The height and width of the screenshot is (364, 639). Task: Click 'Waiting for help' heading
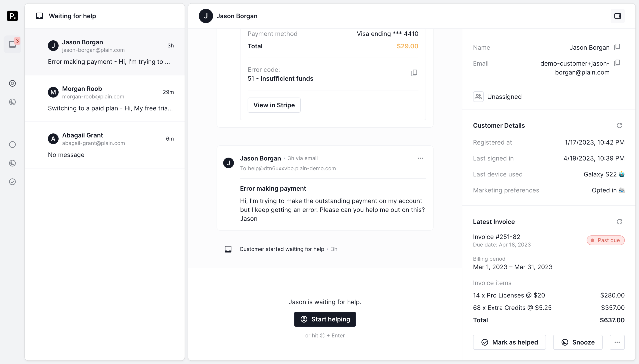[72, 16]
